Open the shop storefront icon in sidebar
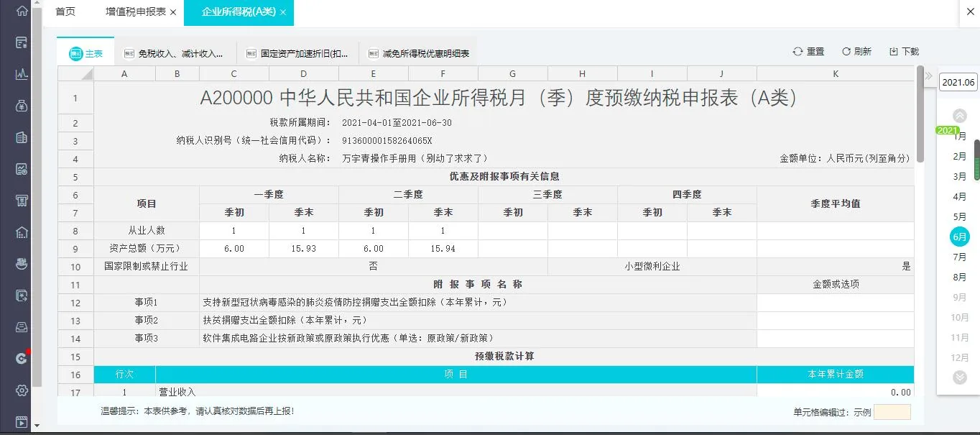This screenshot has height=435, width=980. (22, 201)
